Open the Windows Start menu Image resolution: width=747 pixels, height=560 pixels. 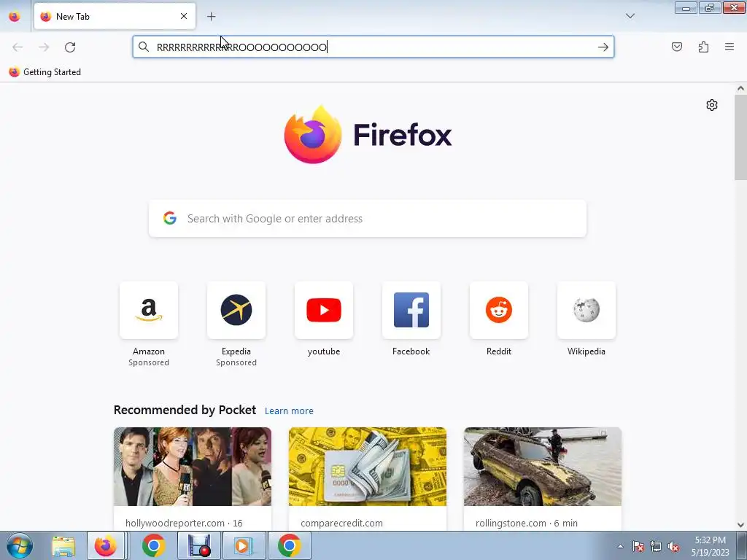coord(19,545)
